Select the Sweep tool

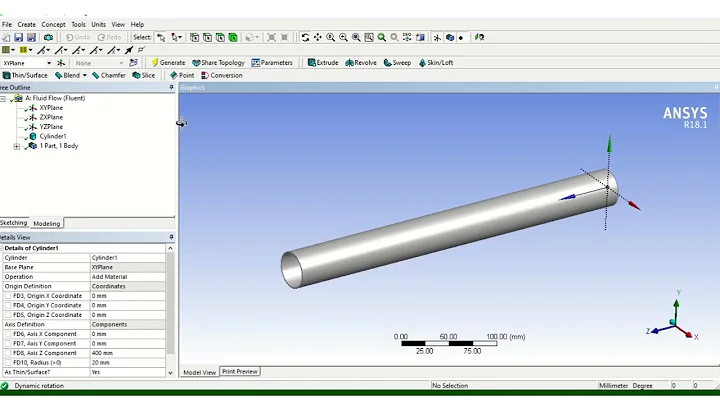(x=397, y=63)
